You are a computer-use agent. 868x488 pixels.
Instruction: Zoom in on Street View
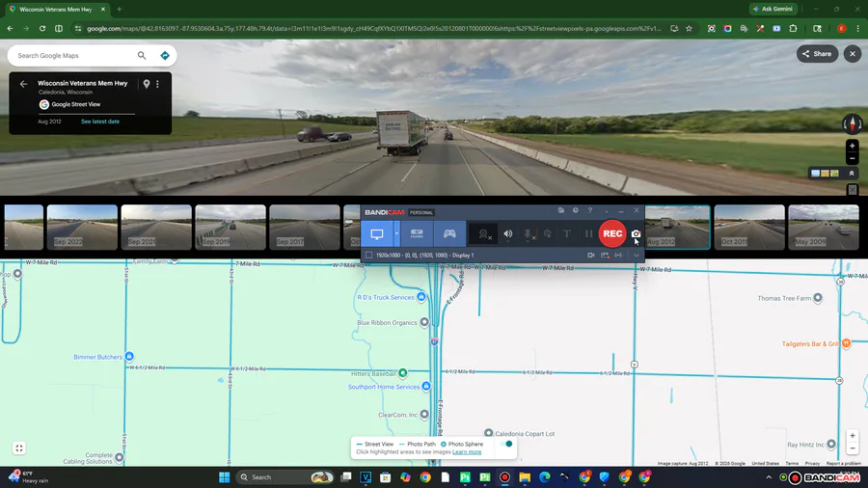pyautogui.click(x=853, y=146)
